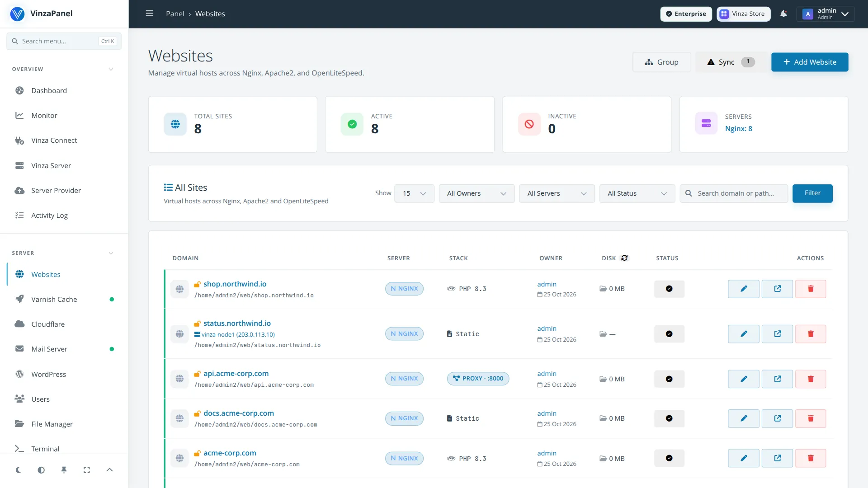Open File Manager in sidebar
The image size is (868, 488).
(64, 424)
